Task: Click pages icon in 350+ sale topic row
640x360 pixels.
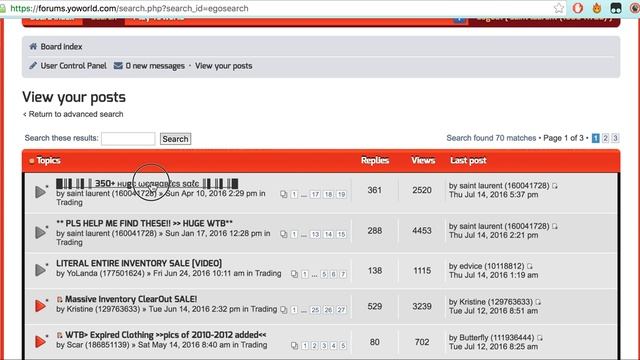Action: point(283,194)
